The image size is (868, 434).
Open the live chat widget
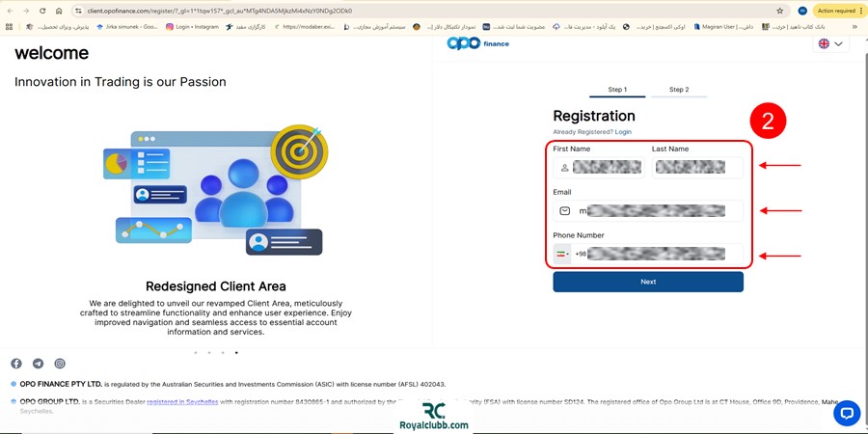coord(846,413)
